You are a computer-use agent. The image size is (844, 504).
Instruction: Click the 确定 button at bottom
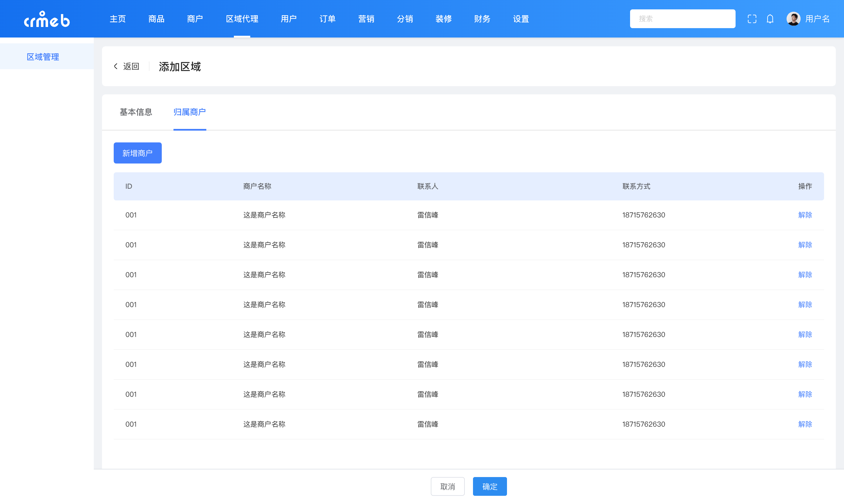489,486
